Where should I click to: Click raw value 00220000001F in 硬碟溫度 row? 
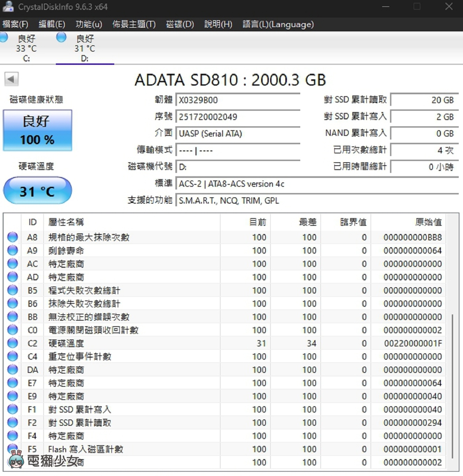click(413, 343)
